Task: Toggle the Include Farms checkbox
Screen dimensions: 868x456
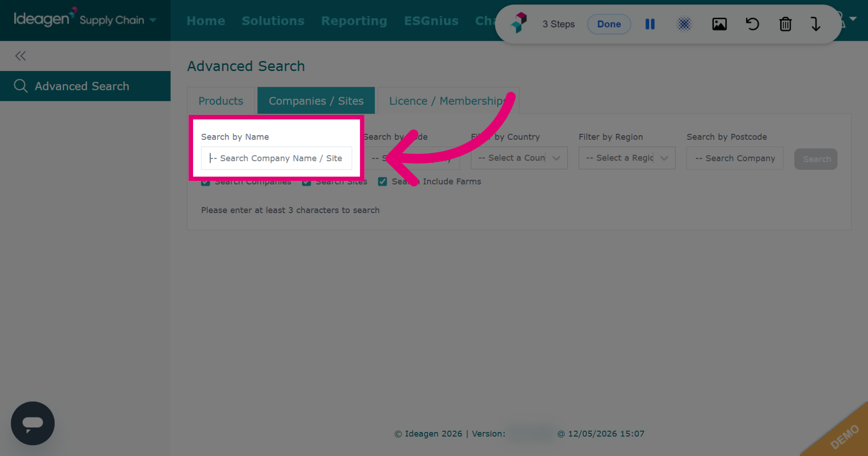Action: [382, 182]
